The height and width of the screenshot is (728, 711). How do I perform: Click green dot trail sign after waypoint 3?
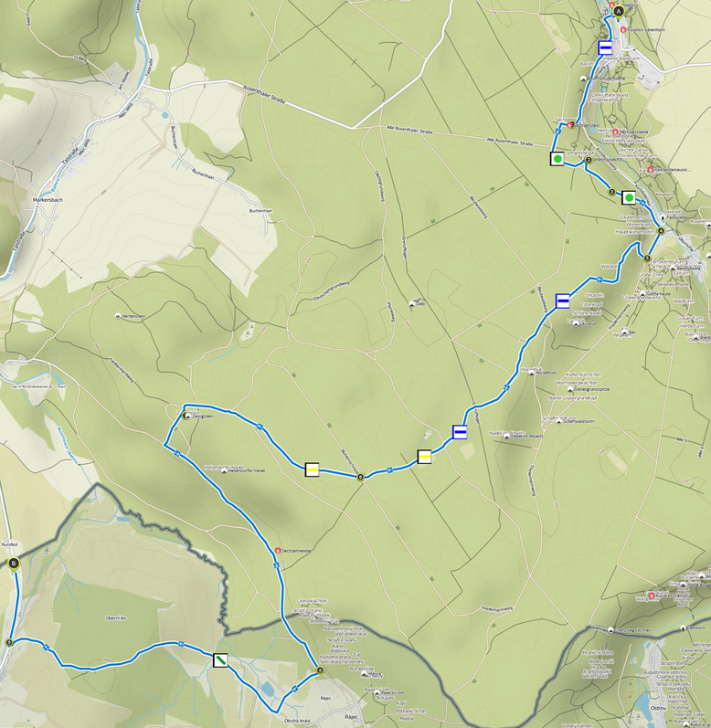pyautogui.click(x=629, y=198)
